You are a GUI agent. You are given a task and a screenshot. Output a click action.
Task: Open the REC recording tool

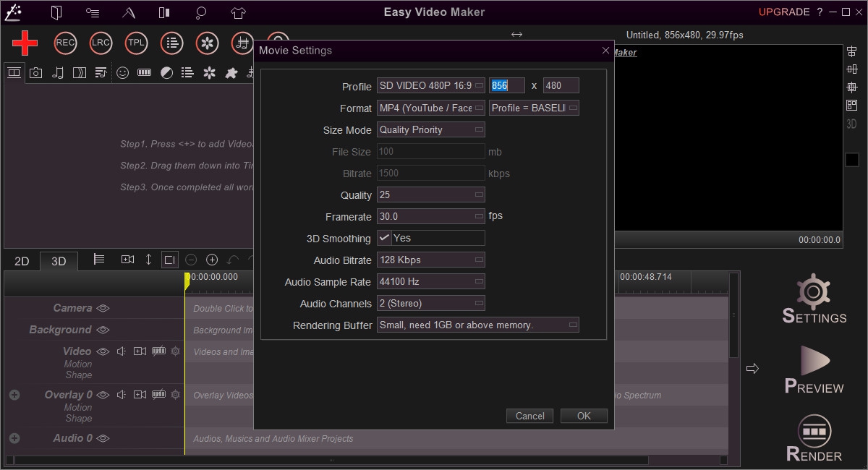tap(65, 43)
